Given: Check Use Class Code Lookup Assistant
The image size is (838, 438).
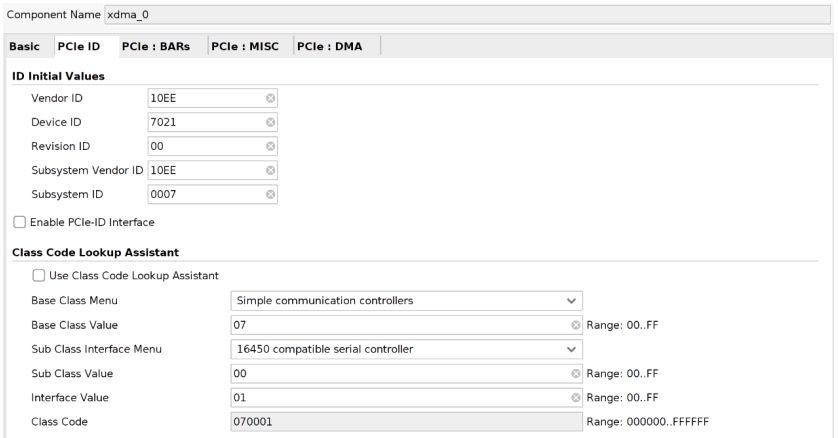Looking at the screenshot, I should pos(38,276).
